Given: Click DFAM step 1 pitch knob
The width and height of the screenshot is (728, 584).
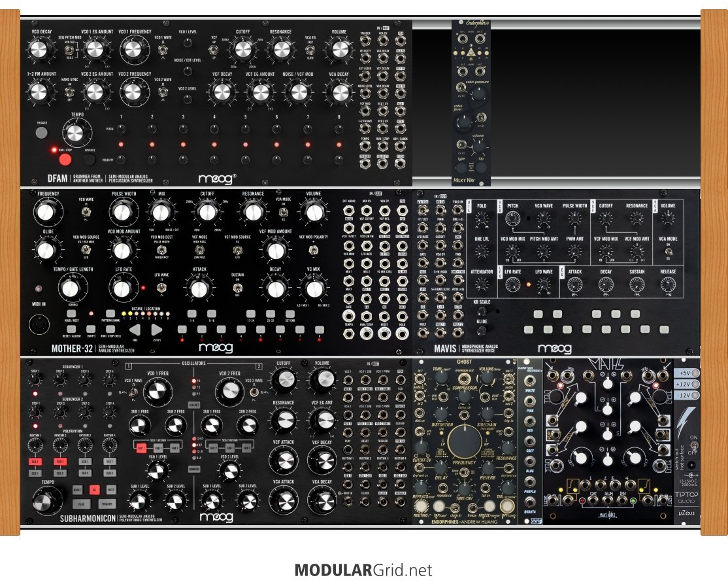Looking at the screenshot, I should (121, 129).
